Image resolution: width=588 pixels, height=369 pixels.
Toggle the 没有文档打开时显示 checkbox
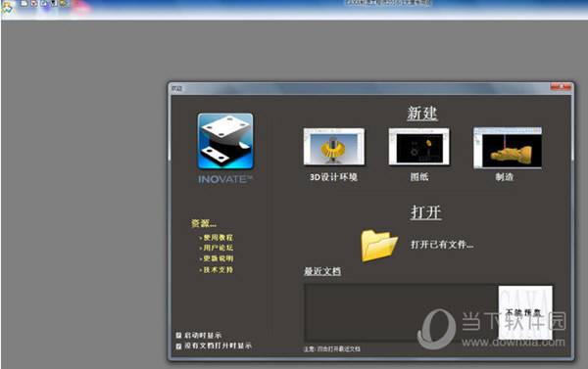pyautogui.click(x=179, y=346)
